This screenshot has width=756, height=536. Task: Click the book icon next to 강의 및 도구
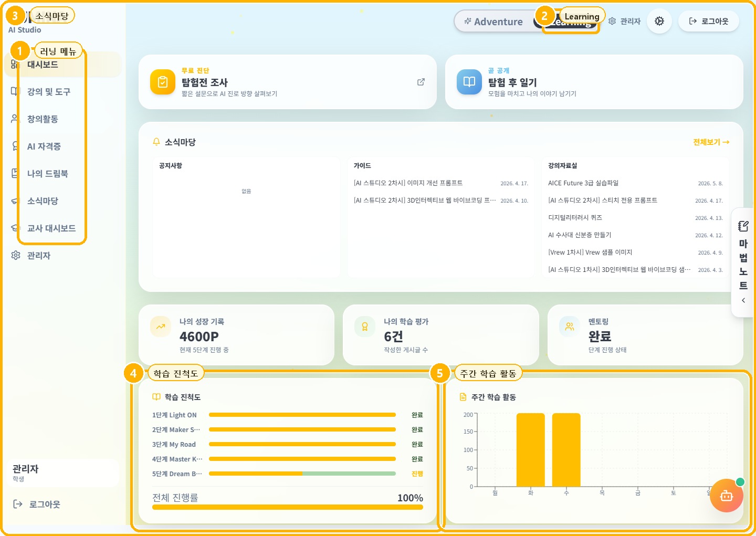coord(15,91)
